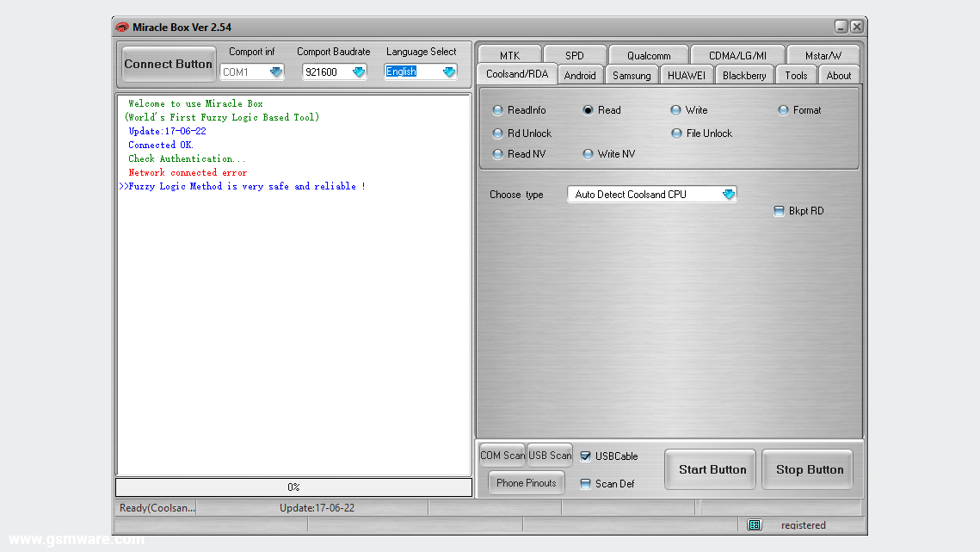Click the 'Network connected error' log line

point(188,173)
